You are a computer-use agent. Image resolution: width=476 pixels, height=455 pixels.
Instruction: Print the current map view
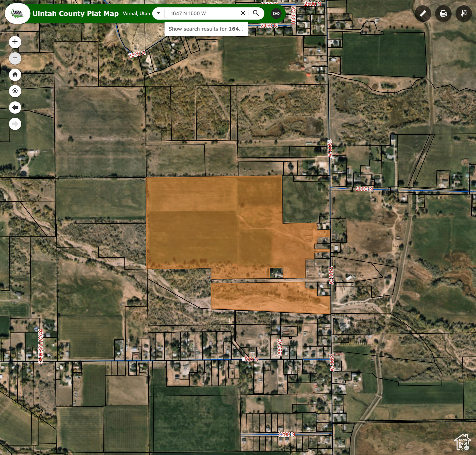[443, 14]
